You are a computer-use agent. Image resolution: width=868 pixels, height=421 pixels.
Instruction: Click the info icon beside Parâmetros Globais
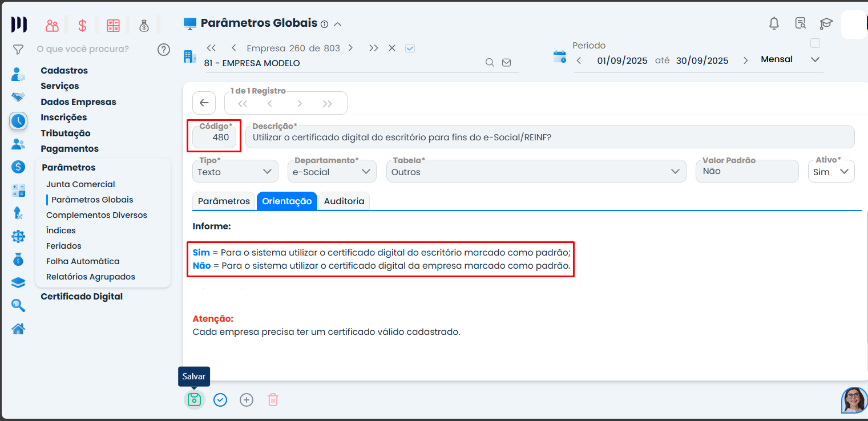click(324, 24)
